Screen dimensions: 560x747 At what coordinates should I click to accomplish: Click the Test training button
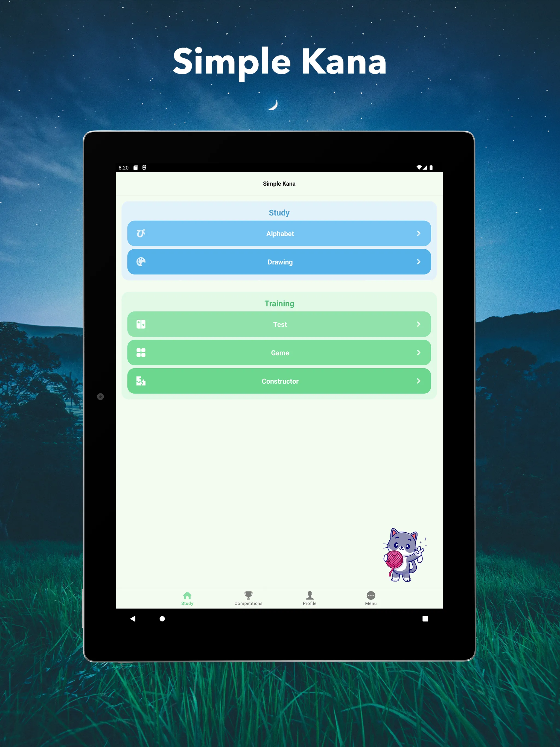[x=280, y=324]
